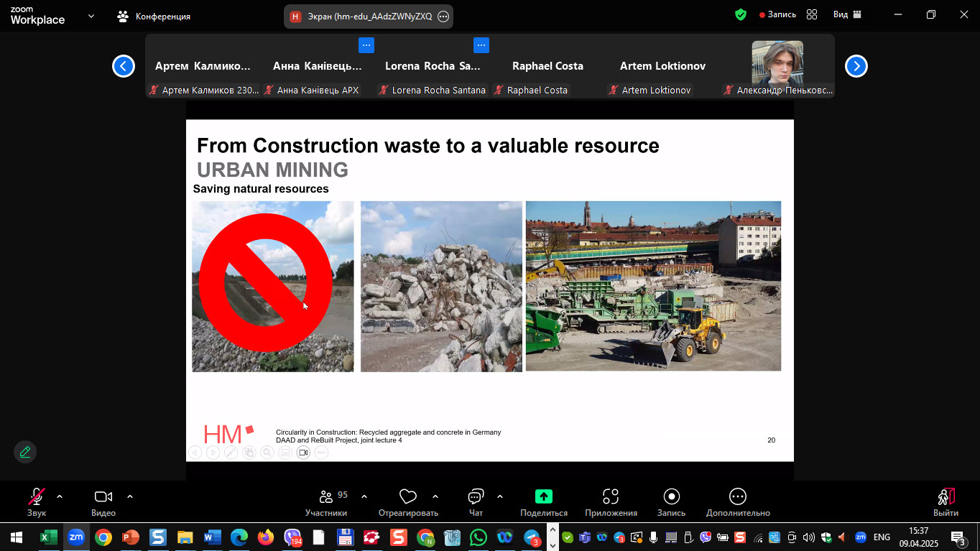Unmute the microphone
Screen dimensions: 980x551
tap(36, 501)
